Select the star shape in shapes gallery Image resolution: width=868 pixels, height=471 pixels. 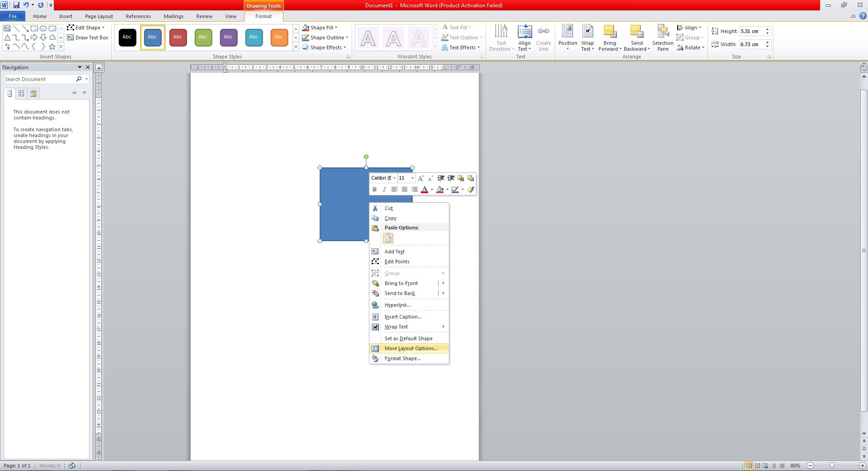52,46
